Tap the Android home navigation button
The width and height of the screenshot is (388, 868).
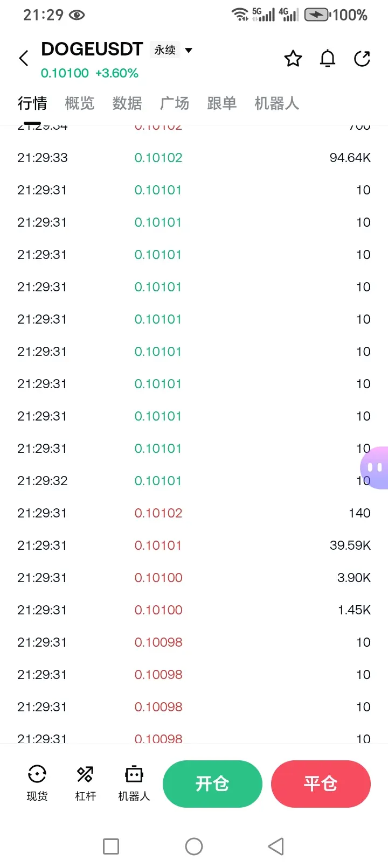pyautogui.click(x=194, y=846)
